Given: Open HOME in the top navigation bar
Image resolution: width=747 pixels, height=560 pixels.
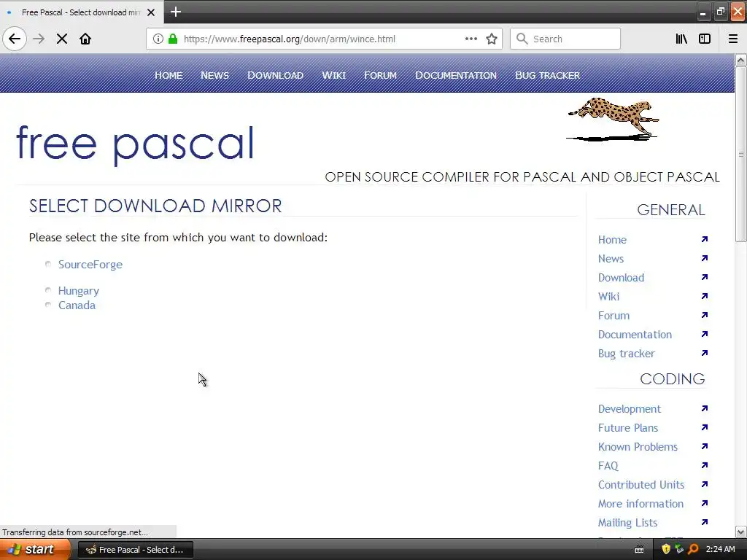Looking at the screenshot, I should pos(169,75).
